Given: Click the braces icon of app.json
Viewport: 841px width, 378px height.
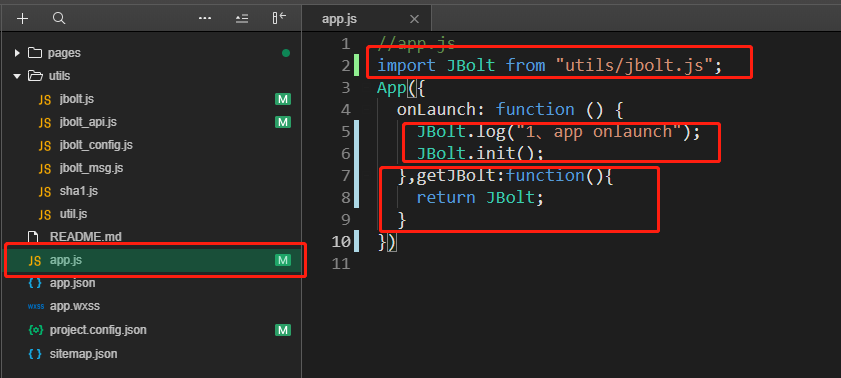Looking at the screenshot, I should coord(35,283).
